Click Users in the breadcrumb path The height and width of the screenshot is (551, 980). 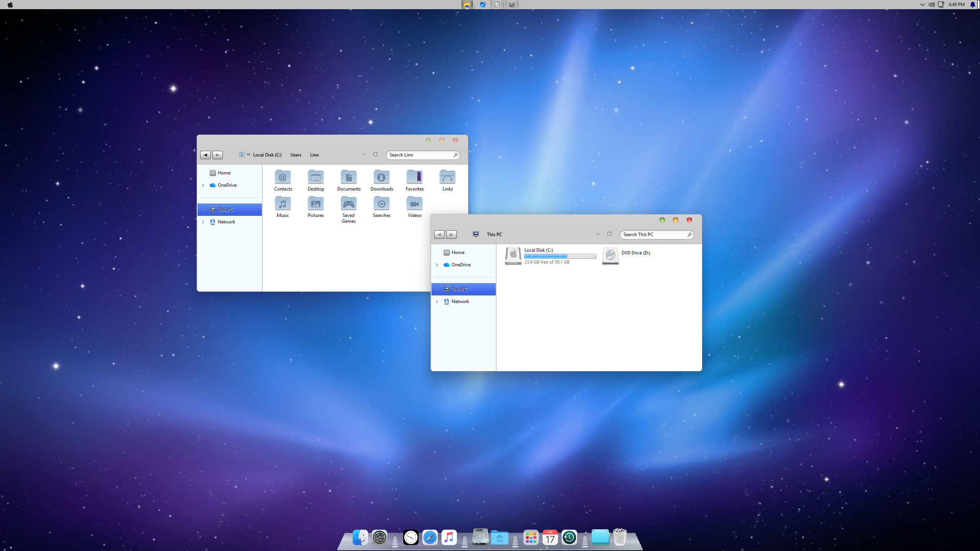296,155
